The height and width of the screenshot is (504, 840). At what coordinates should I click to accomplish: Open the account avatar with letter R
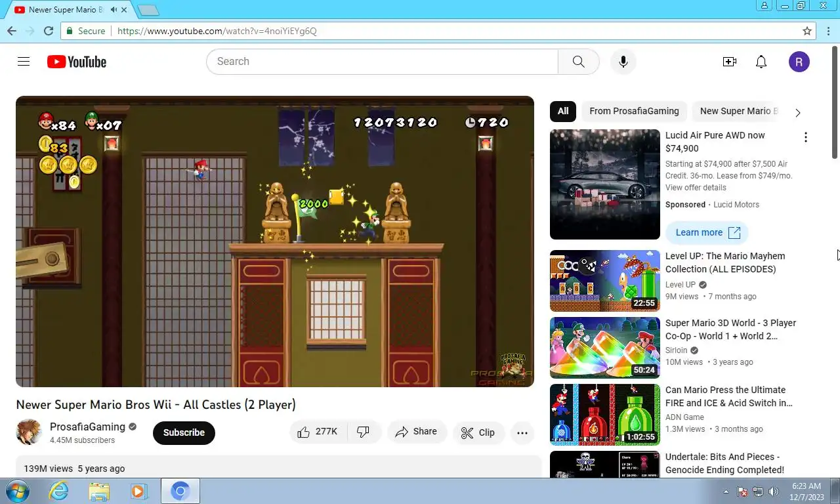799,62
